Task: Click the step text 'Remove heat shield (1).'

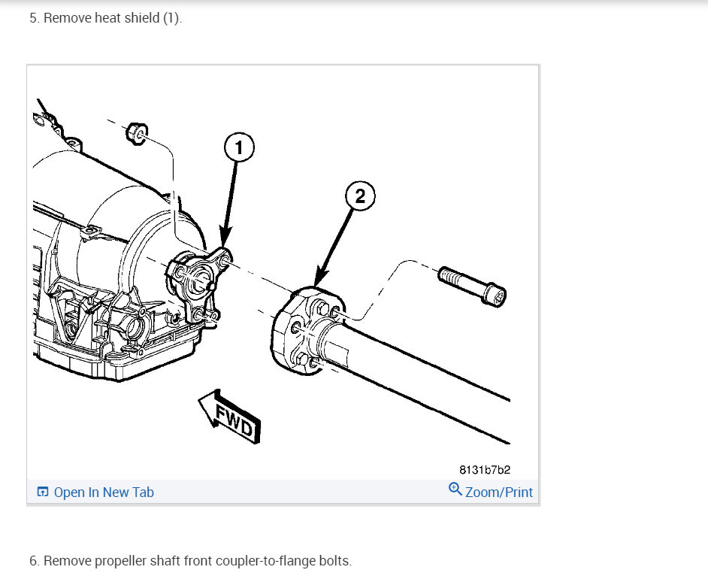Action: coord(113,18)
